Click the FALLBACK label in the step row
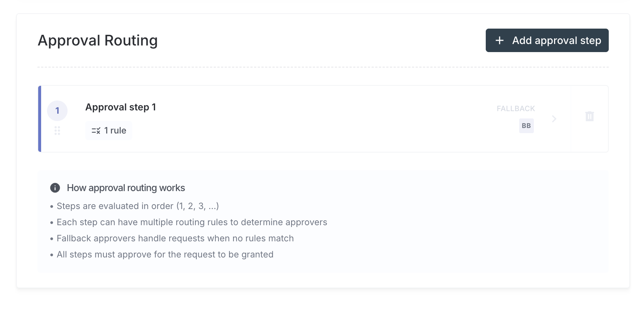Viewport: 644px width, 311px height. pos(515,109)
